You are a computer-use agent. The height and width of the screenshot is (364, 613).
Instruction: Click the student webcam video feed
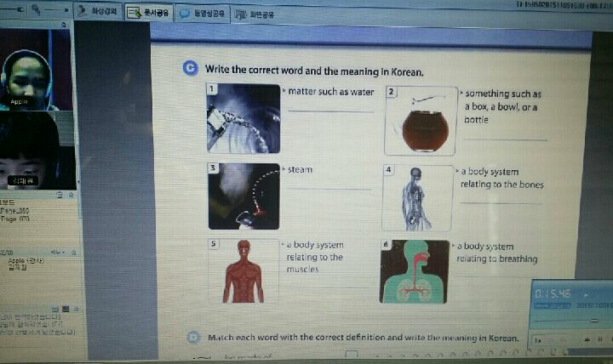pos(30,153)
